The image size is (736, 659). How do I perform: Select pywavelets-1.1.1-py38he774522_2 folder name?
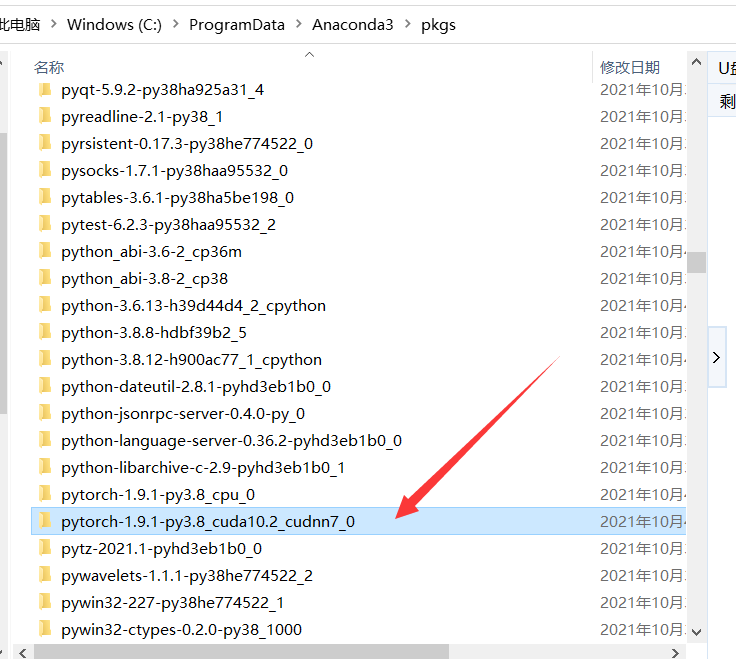(x=187, y=575)
